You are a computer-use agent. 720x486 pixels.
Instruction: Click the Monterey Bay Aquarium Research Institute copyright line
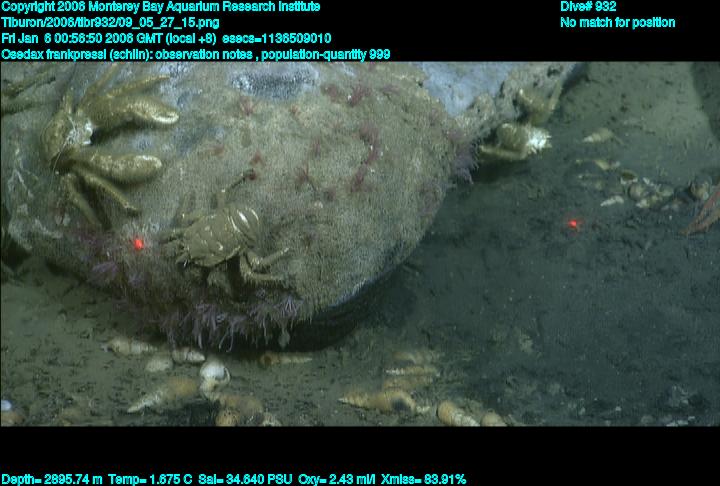(x=161, y=7)
